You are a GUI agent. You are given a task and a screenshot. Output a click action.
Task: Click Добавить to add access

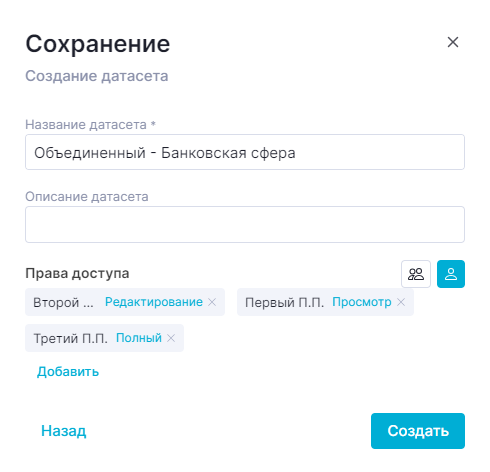tap(68, 371)
